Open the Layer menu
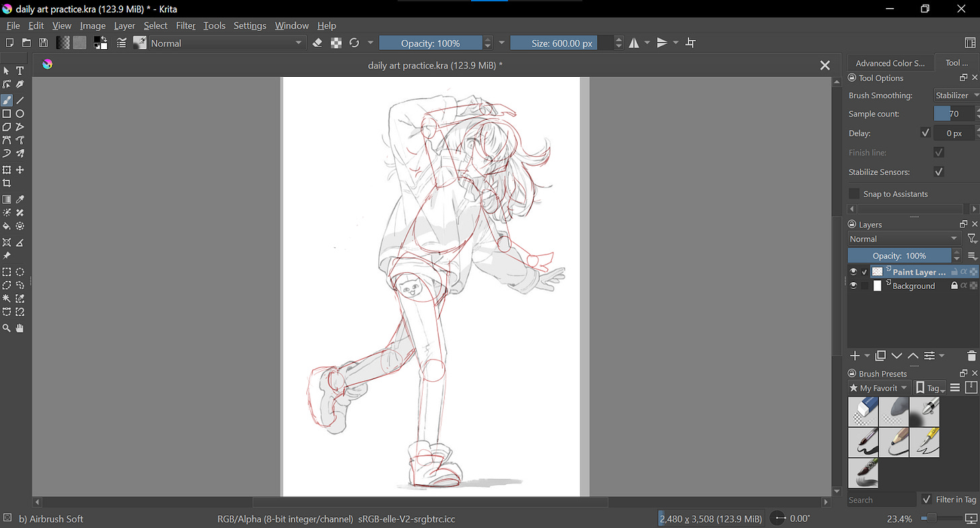This screenshot has height=528, width=980. click(125, 26)
